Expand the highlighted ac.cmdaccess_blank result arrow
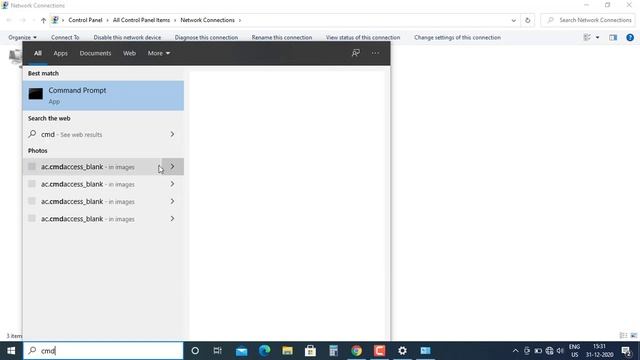 pyautogui.click(x=172, y=167)
